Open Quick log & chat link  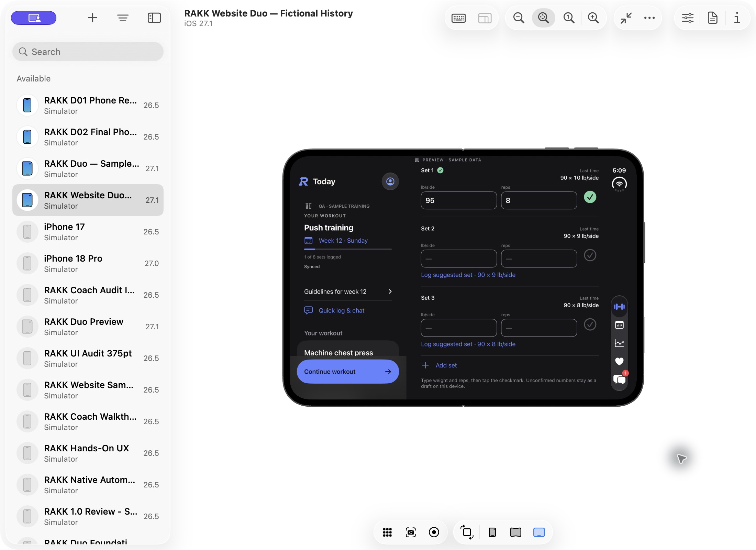click(x=334, y=311)
